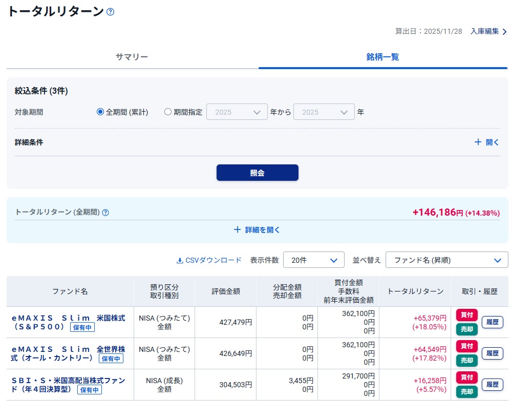Click the CSVダウンロード download icon
Viewport: 514px width, 420px height.
180,260
